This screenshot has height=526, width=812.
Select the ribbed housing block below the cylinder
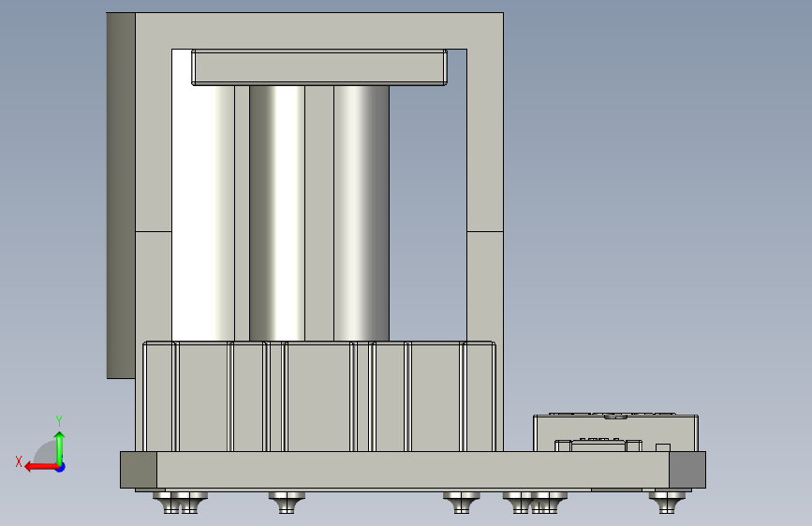(319, 396)
